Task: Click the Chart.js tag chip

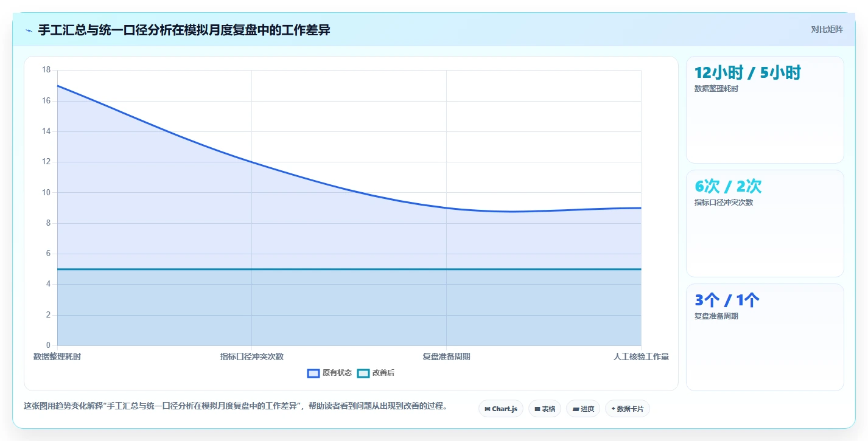Action: point(501,409)
